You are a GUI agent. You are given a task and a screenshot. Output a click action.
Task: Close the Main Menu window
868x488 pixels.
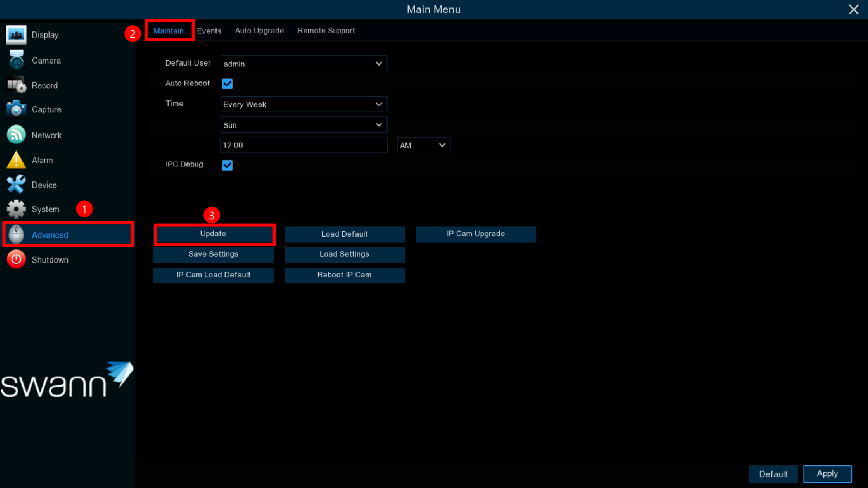pyautogui.click(x=854, y=10)
